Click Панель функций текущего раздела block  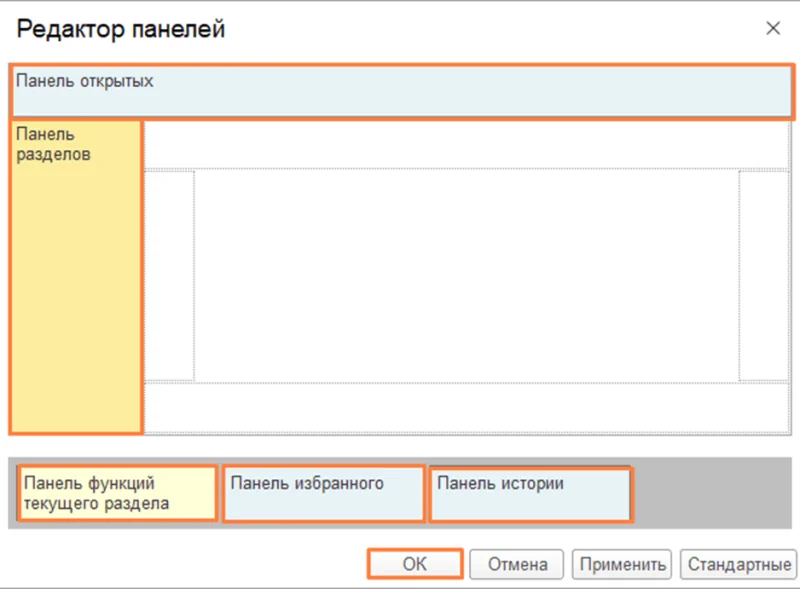(x=117, y=494)
